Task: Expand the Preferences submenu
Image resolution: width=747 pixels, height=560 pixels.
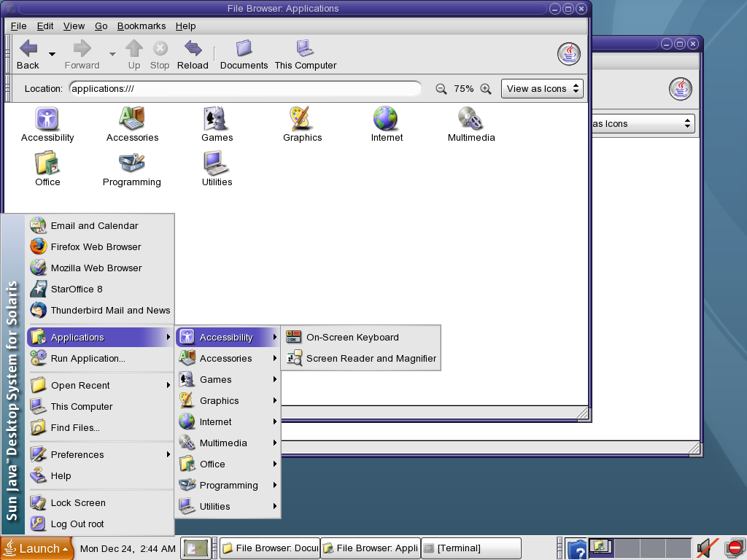Action: [x=100, y=454]
